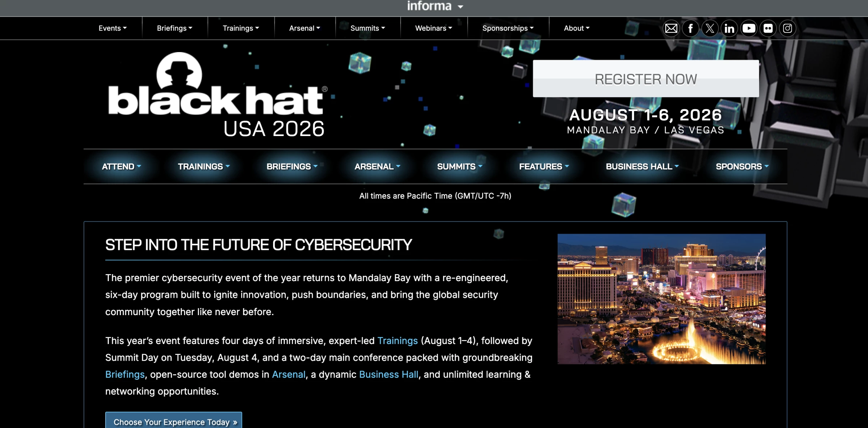Open the Instagram icon
Viewport: 868px width, 428px height.
787,28
